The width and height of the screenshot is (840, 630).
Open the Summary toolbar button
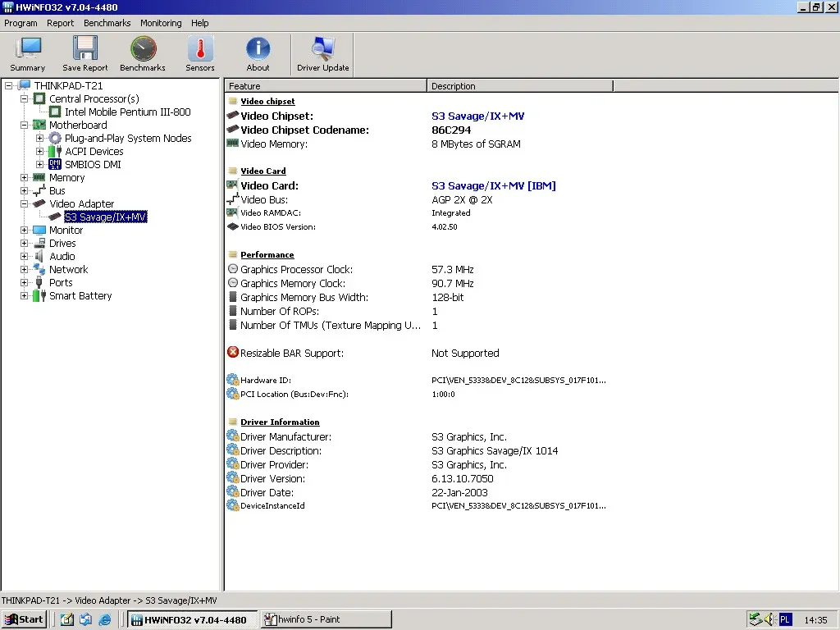coord(28,54)
